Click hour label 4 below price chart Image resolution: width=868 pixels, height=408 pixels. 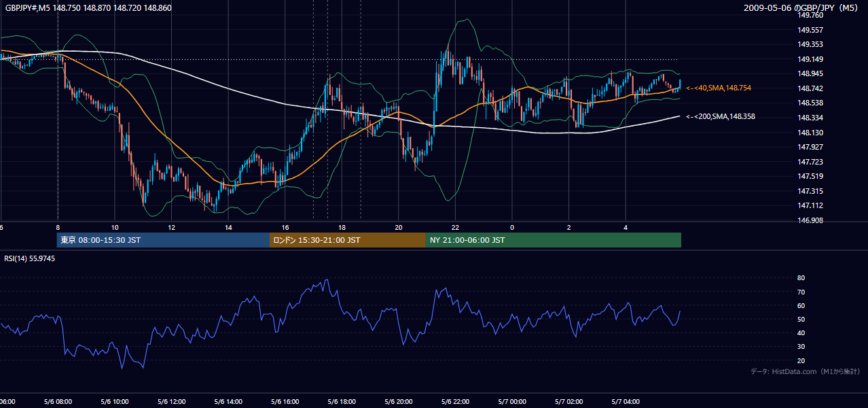626,228
